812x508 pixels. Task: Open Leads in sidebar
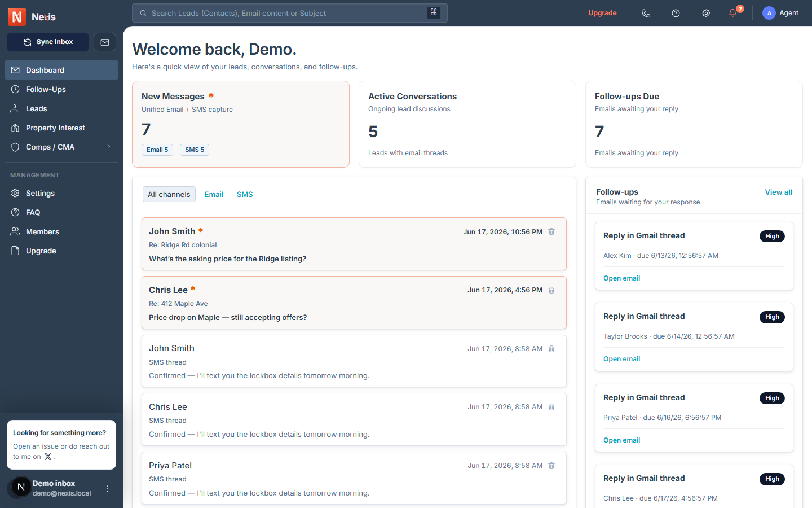tap(61, 108)
